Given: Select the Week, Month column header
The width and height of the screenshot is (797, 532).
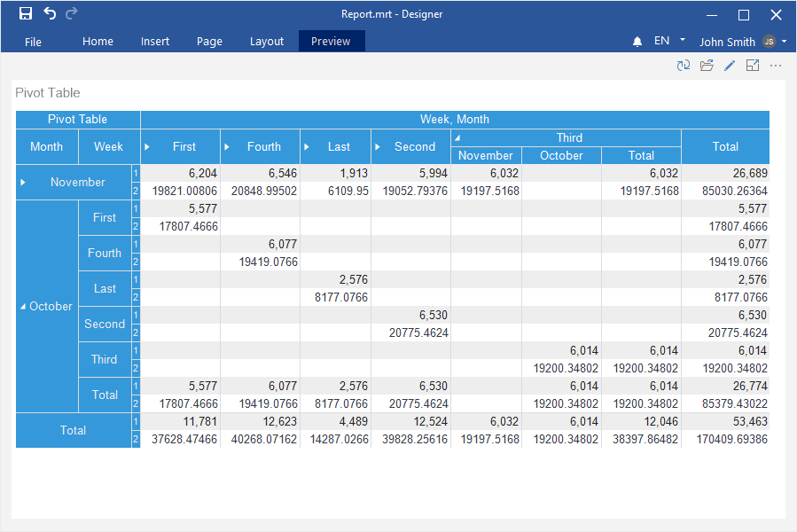Looking at the screenshot, I should click(x=454, y=120).
